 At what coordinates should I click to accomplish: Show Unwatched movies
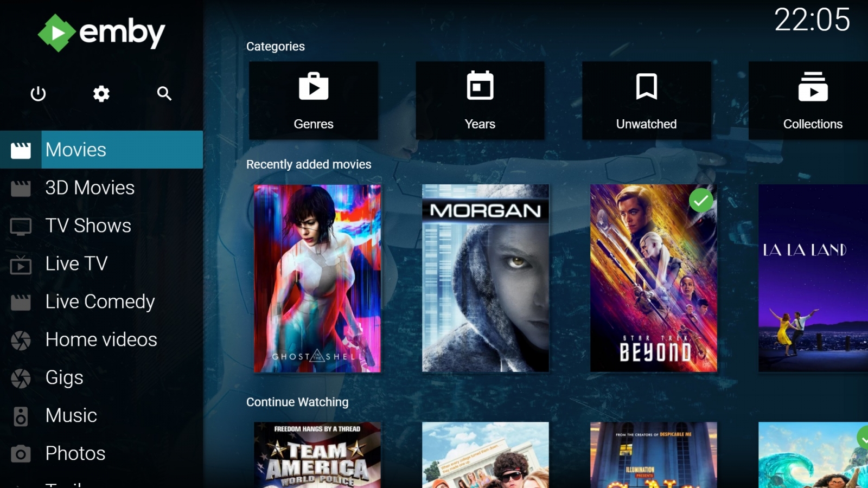tap(646, 100)
